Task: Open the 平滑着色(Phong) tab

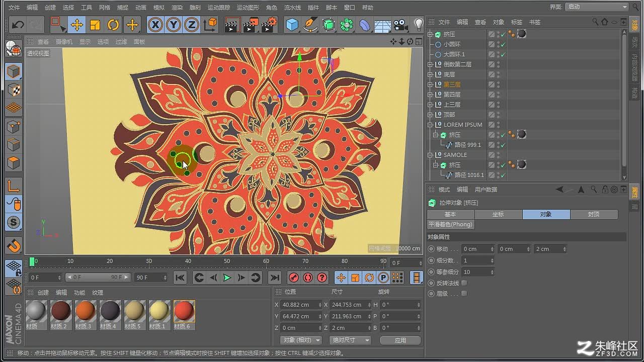Action: click(451, 224)
